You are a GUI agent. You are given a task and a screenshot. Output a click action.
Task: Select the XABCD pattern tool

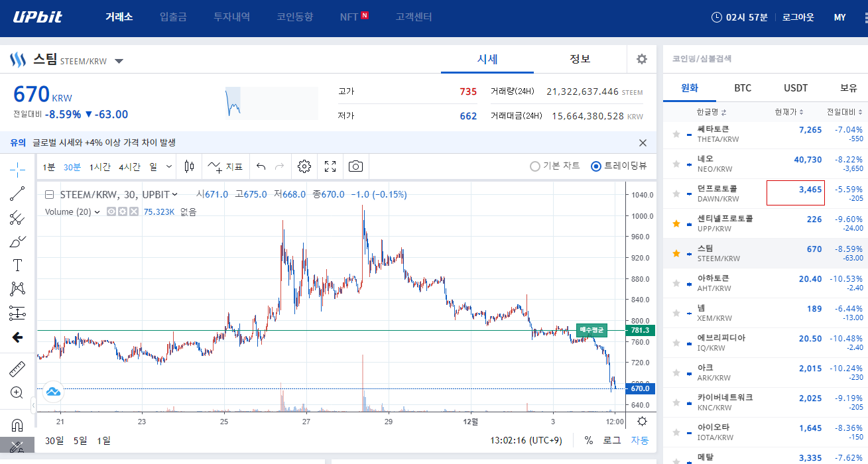point(17,289)
